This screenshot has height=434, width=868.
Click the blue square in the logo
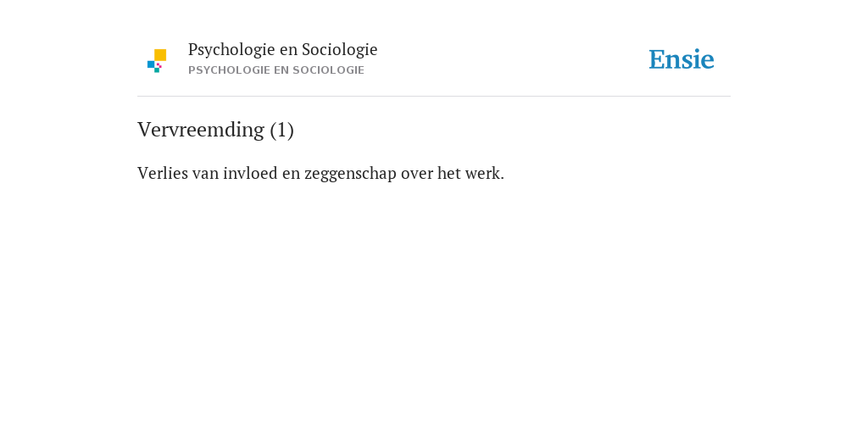tap(151, 64)
